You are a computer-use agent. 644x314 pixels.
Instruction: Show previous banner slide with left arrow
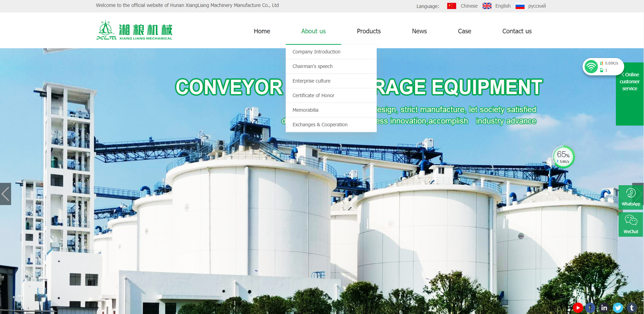pyautogui.click(x=6, y=194)
